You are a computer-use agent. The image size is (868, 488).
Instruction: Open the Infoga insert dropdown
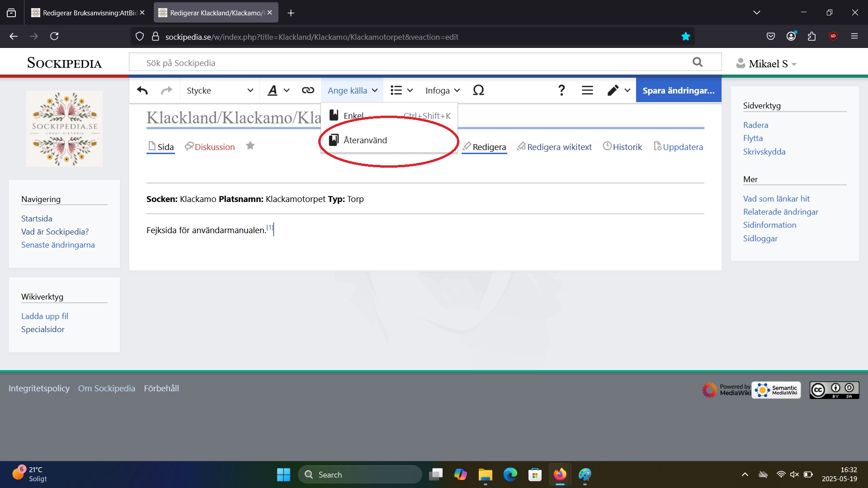click(442, 90)
